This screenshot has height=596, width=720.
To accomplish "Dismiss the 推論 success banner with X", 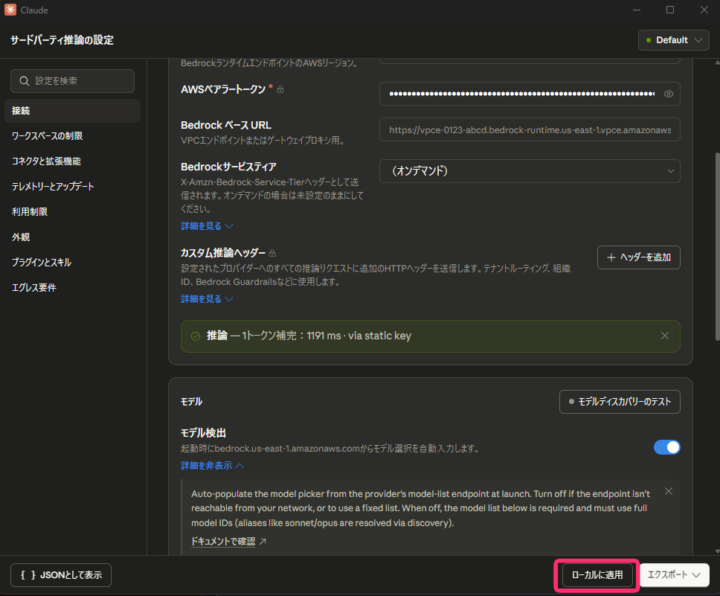I will [664, 336].
